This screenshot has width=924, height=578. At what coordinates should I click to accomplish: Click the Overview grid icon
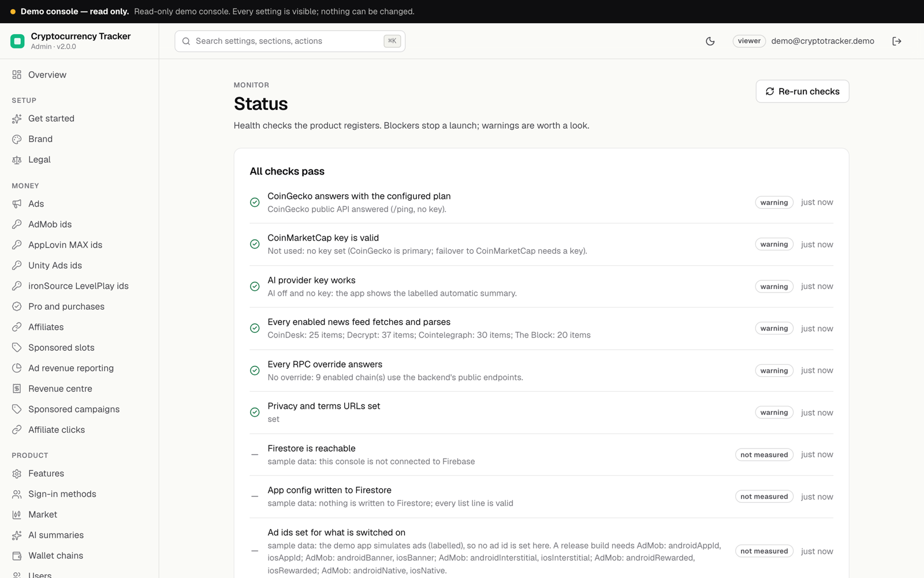click(x=17, y=75)
